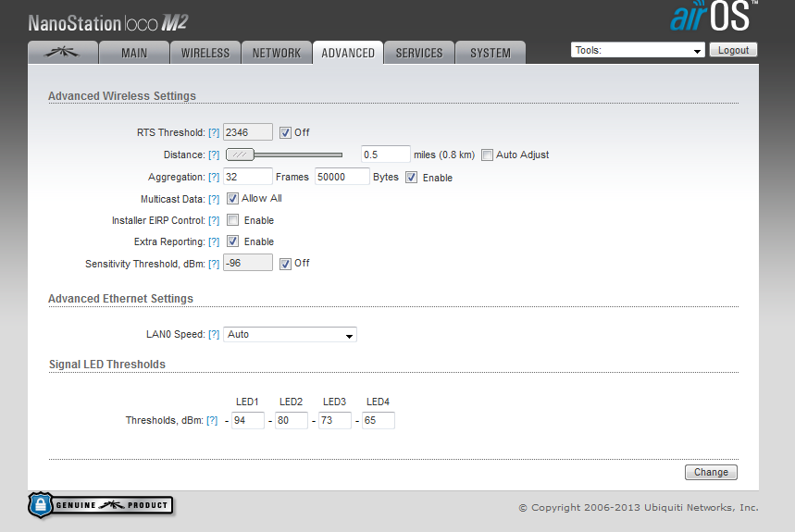The width and height of the screenshot is (795, 532).
Task: Uncheck Multicast Data Allow All
Action: click(x=233, y=198)
